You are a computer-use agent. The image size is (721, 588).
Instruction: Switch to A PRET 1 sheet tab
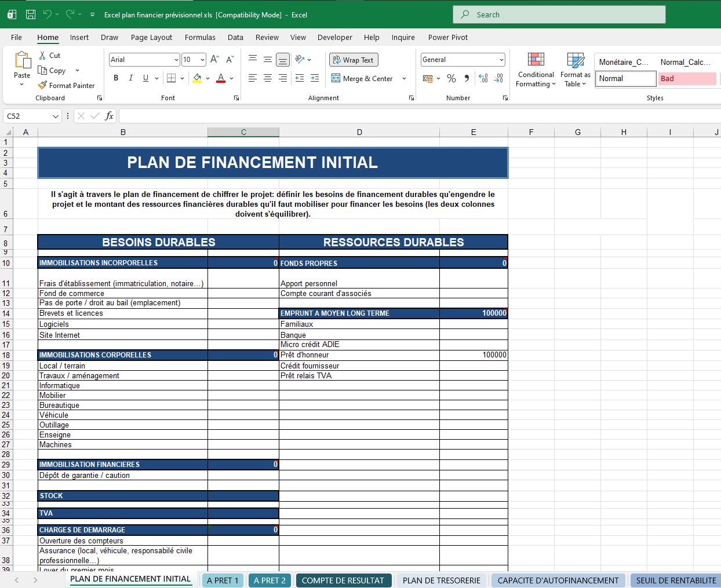click(223, 580)
